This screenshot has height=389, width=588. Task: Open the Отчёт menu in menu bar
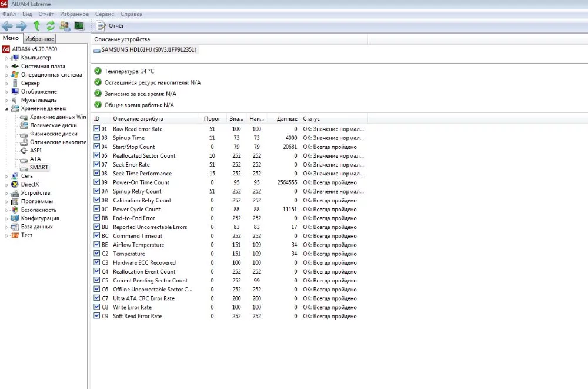pos(46,14)
